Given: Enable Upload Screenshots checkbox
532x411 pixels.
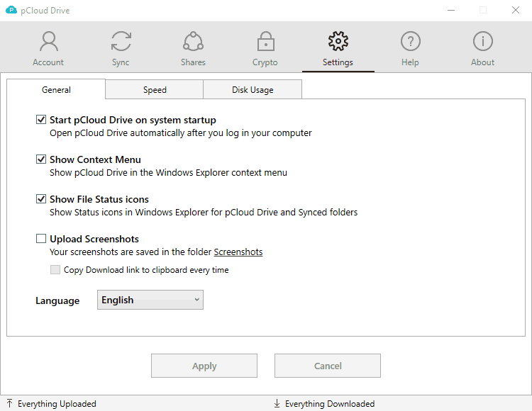Looking at the screenshot, I should 41,239.
